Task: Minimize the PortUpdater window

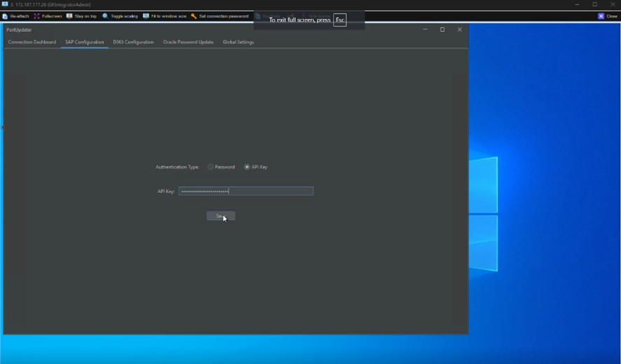Action: pos(425,29)
